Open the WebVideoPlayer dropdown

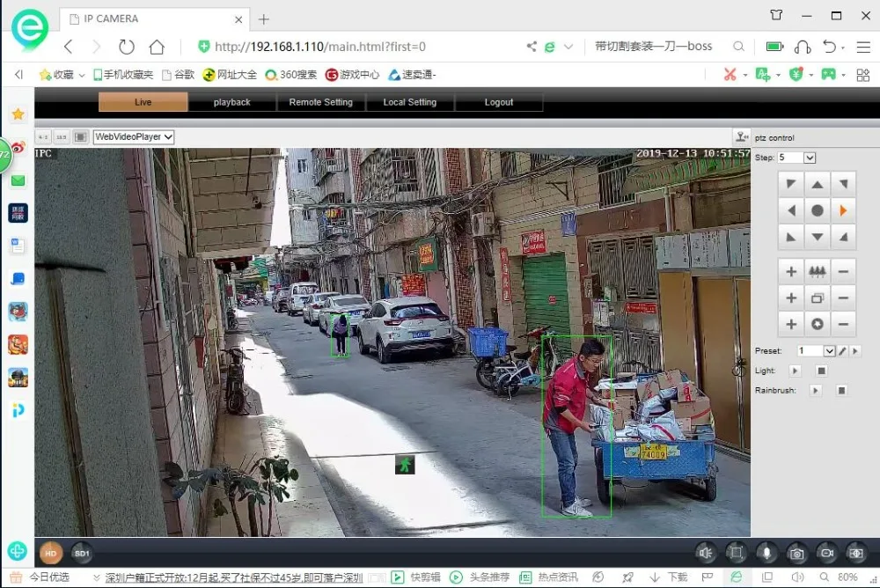(134, 136)
